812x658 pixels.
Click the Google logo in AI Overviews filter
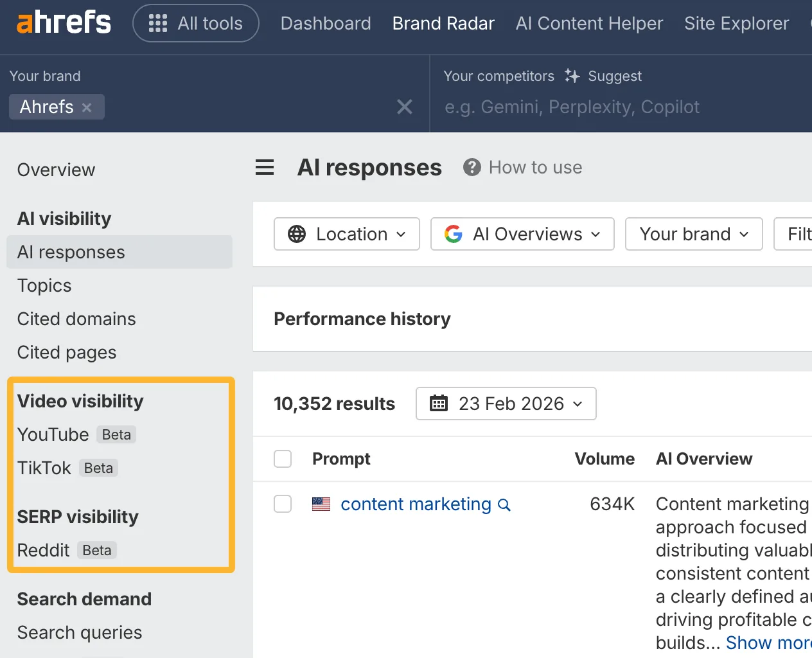tap(454, 234)
